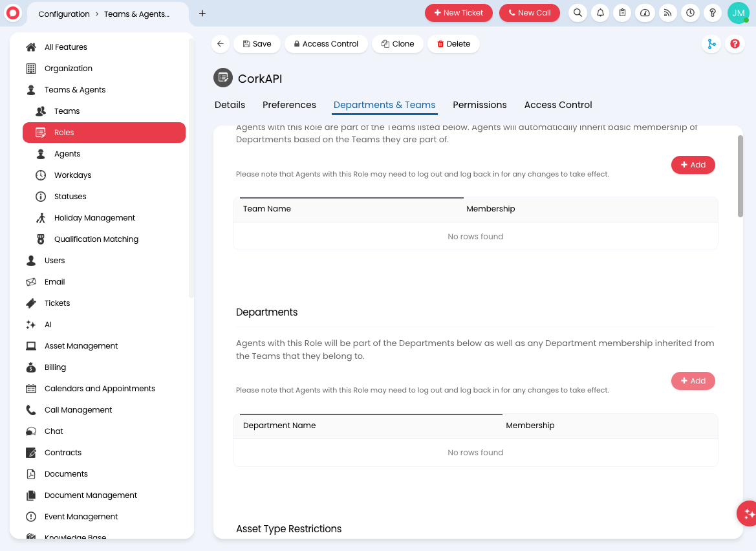Add a department to the role
Viewport: 756px width, 551px height.
(x=693, y=381)
